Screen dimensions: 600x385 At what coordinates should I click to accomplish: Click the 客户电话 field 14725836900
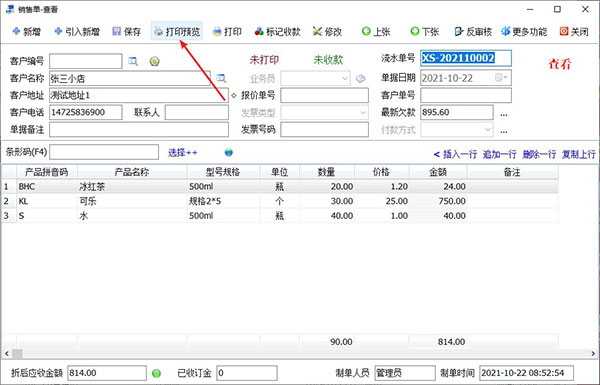tap(86, 113)
